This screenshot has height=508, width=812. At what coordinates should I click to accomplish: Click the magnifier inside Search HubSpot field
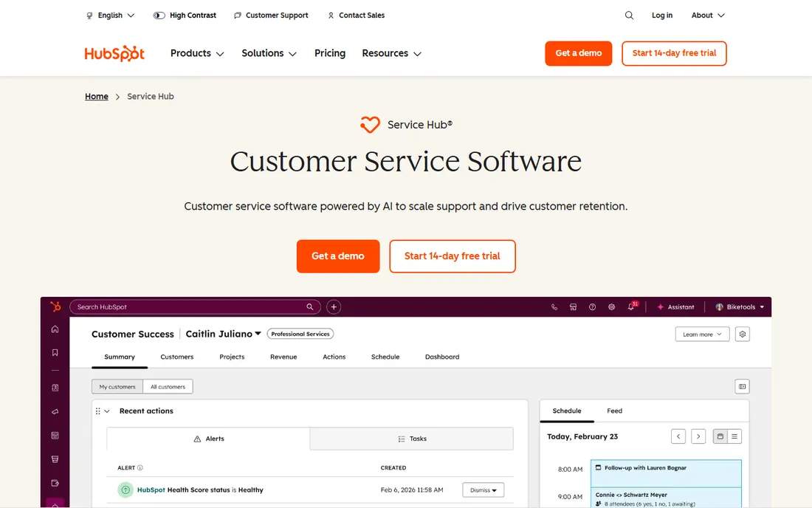click(310, 307)
